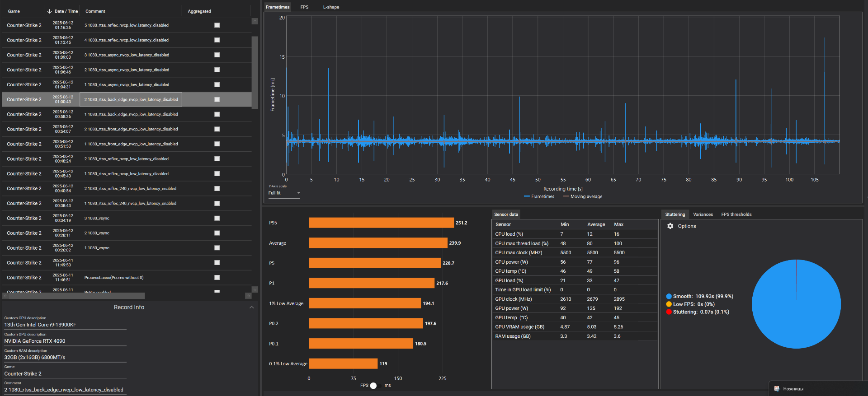Check Aggregated box for 1 1080_rtss_async row
The image size is (868, 396).
click(217, 85)
